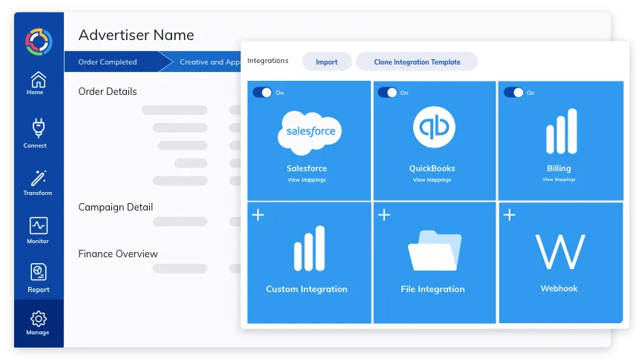Click the QuickBooks tile title
The width and height of the screenshot is (644, 364).
432,168
